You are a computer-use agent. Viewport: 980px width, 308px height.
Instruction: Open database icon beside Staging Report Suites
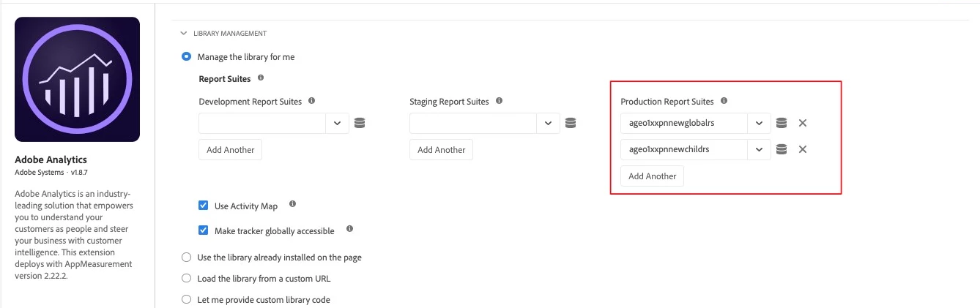(x=571, y=123)
